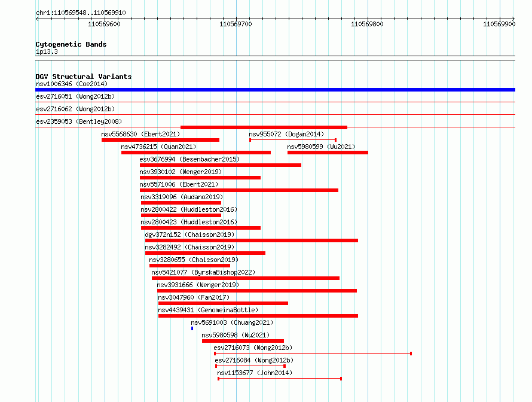Click the nsv1153677 thin variant line
Viewport: 532px width, 402px height.
coord(280,379)
